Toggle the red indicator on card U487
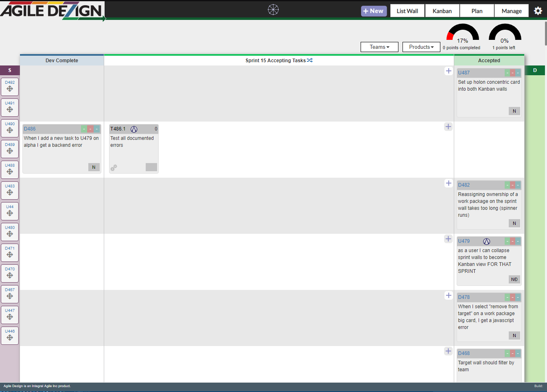Viewport: 547px width, 392px height. pyautogui.click(x=512, y=73)
